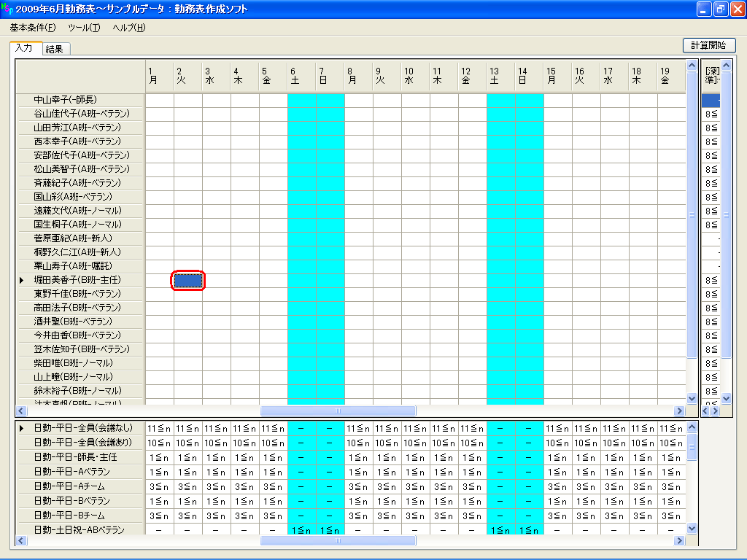747x560 pixels.
Task: Click the scroll down arrow of the constraints grid
Action: point(692,528)
